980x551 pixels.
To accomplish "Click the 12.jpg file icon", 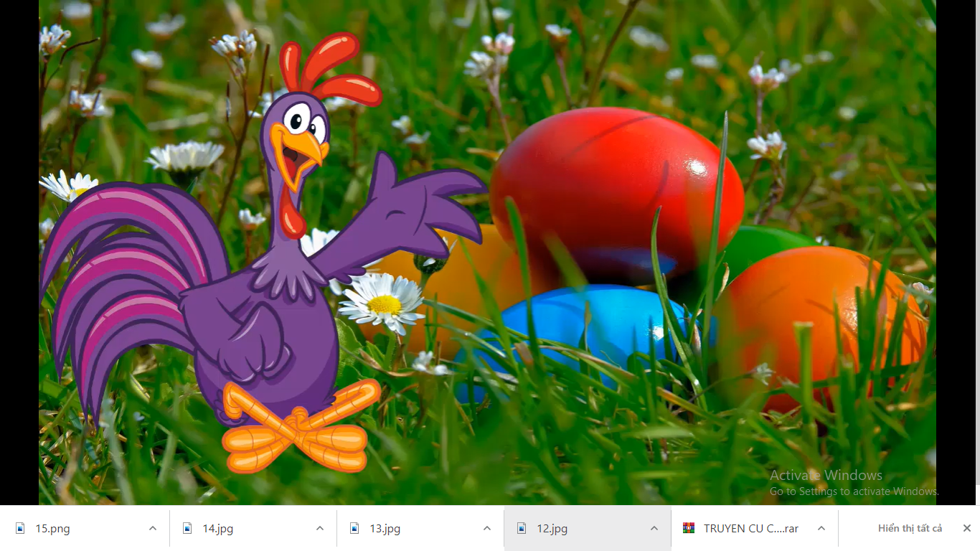I will pyautogui.click(x=522, y=528).
